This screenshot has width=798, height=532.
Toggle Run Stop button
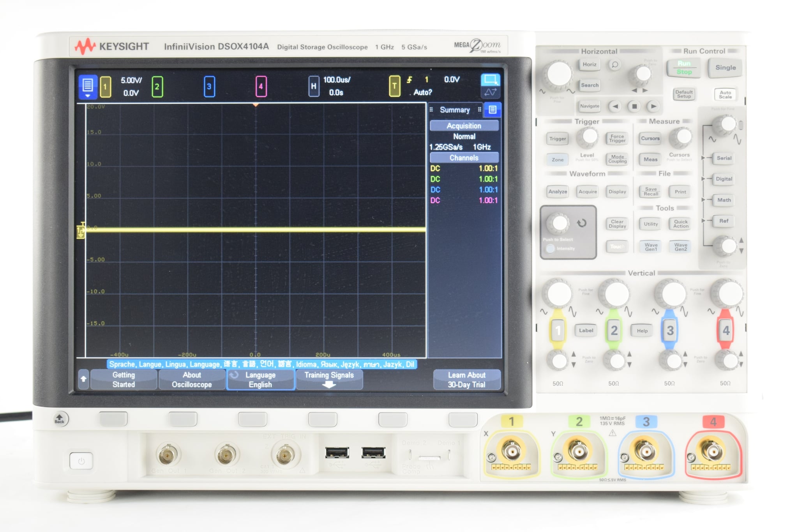tap(684, 68)
